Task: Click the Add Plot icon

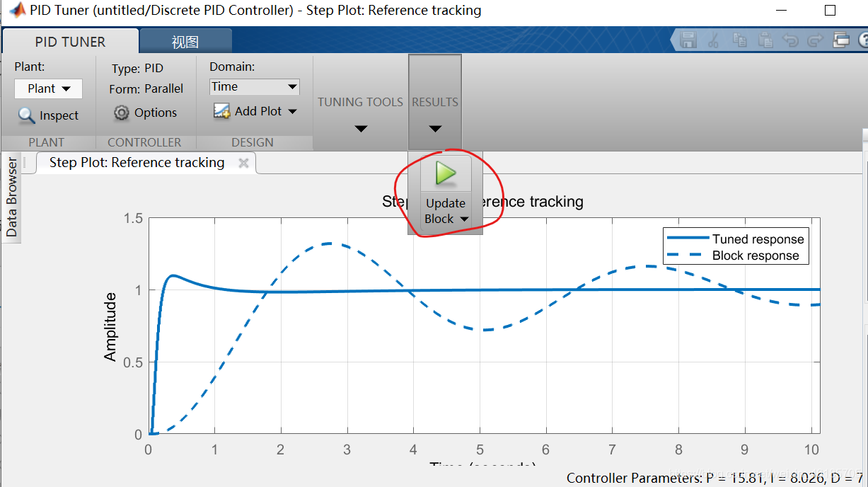Action: click(221, 111)
